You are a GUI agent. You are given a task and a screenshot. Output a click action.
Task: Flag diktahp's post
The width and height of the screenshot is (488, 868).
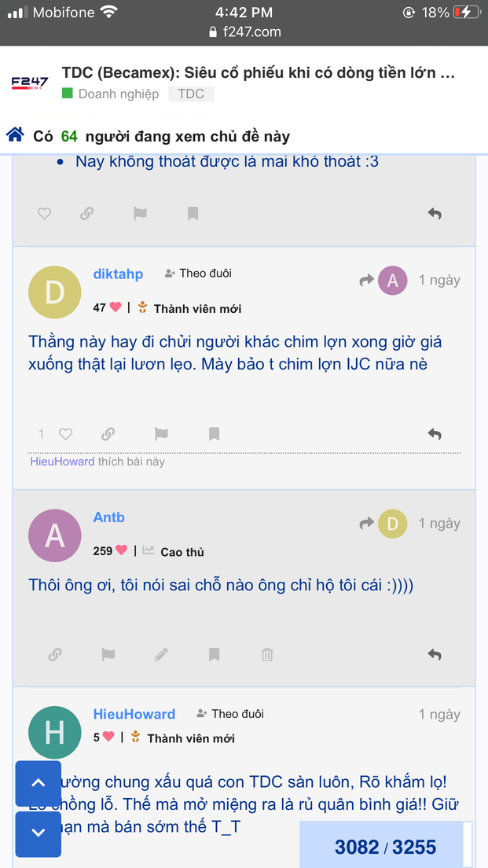pos(161,434)
